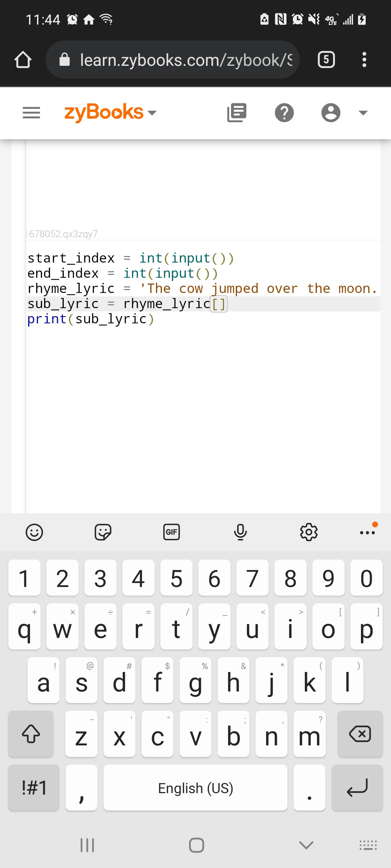
Task: Tap the URL bar learn.zybooks.com
Action: click(173, 60)
